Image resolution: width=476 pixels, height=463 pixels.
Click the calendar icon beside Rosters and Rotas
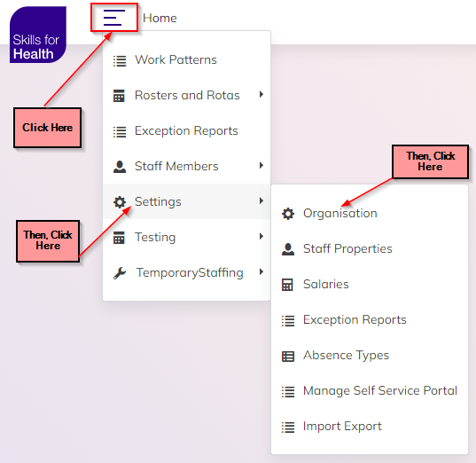tap(119, 96)
